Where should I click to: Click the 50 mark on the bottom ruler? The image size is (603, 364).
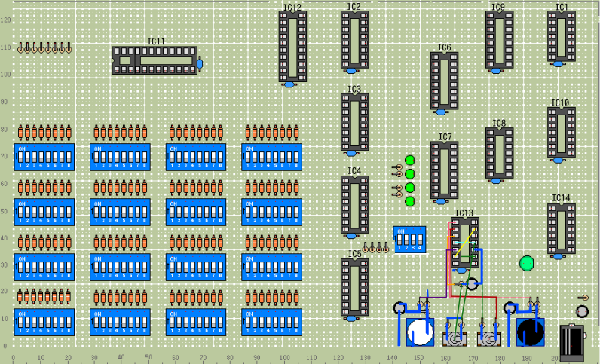tap(148, 357)
